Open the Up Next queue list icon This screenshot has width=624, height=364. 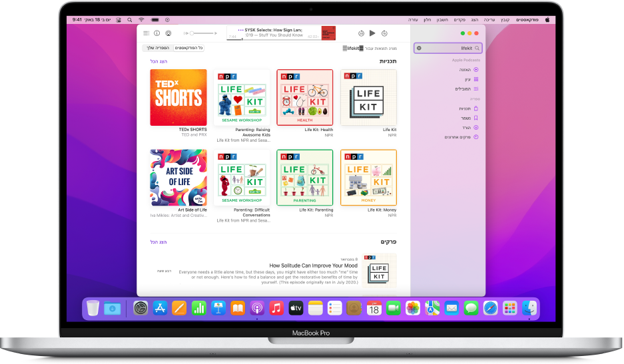point(147,33)
